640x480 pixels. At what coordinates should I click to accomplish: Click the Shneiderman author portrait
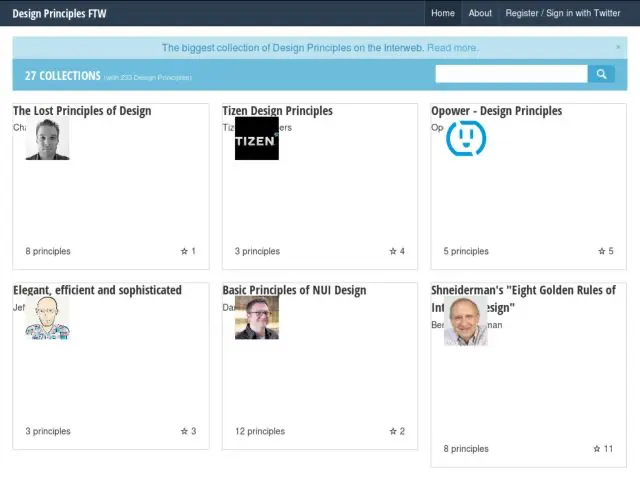point(466,321)
